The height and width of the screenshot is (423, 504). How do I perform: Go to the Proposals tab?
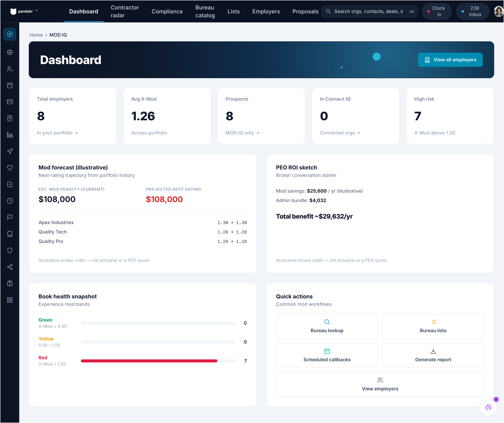click(305, 11)
